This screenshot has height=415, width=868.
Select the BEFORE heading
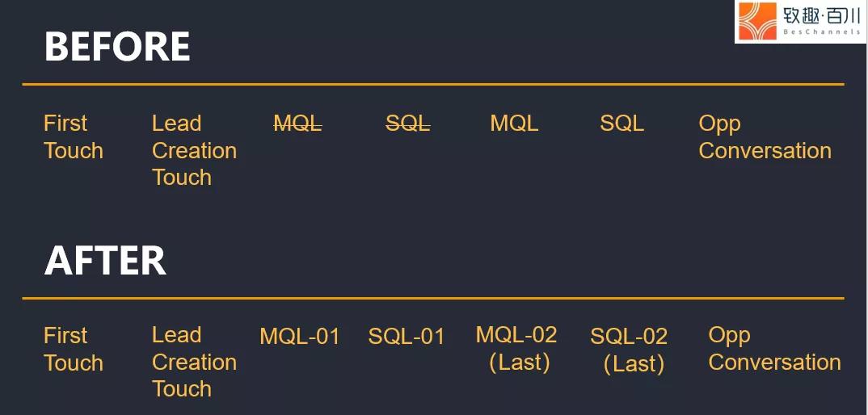[117, 47]
